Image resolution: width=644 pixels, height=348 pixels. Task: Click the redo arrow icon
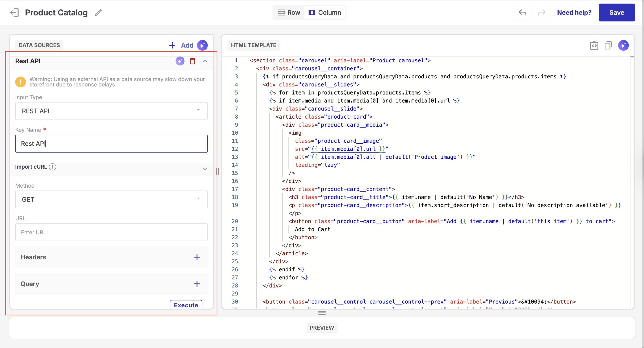[542, 13]
